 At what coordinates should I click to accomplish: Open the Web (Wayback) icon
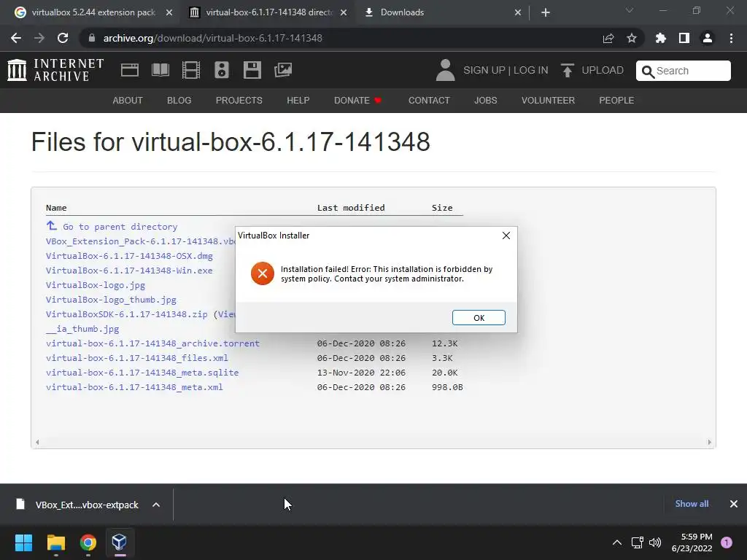tap(130, 70)
